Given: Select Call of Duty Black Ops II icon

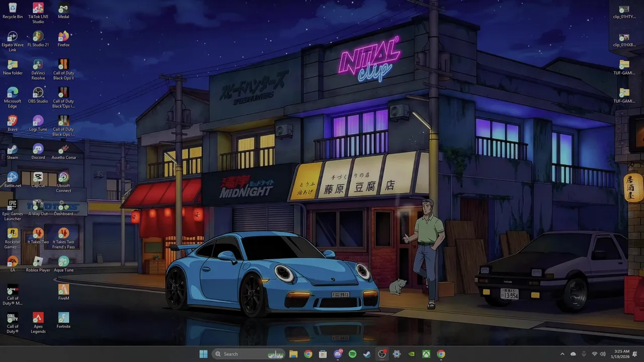Looking at the screenshot, I should (x=63, y=70).
